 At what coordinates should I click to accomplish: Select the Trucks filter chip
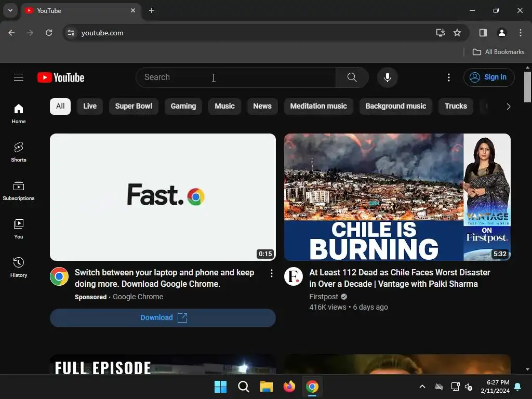click(456, 106)
